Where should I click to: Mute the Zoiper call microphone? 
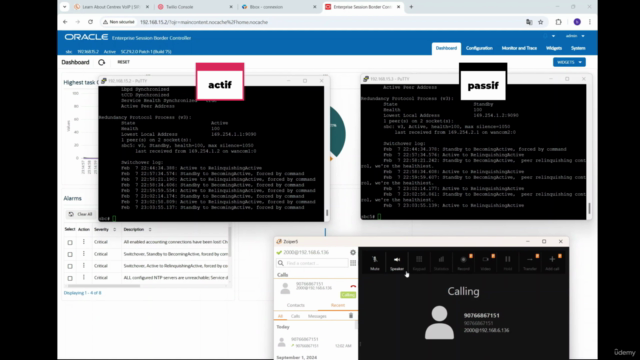(x=375, y=263)
